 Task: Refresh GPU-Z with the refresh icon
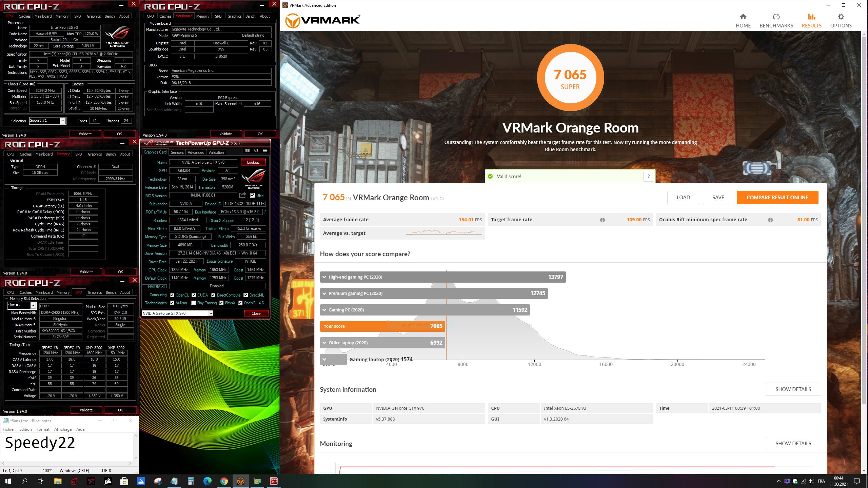click(256, 151)
